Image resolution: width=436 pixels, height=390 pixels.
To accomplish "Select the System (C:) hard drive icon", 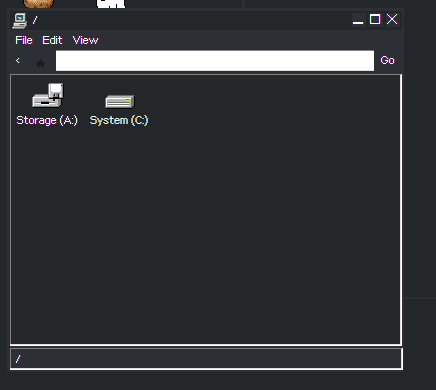I will coord(120,102).
